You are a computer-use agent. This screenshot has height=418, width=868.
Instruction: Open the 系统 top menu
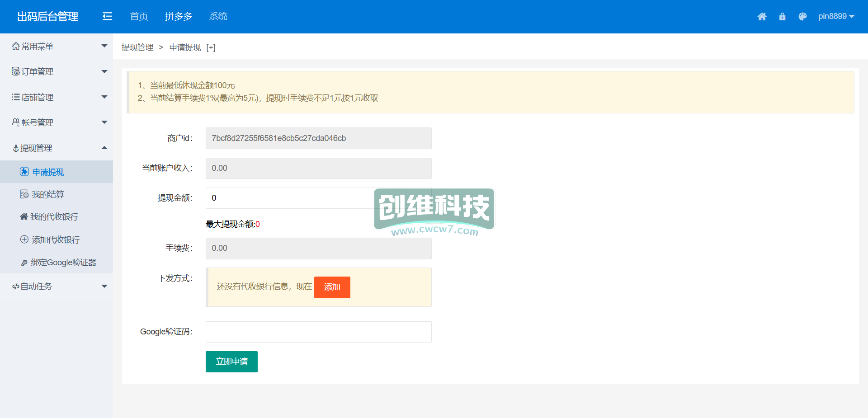point(218,17)
